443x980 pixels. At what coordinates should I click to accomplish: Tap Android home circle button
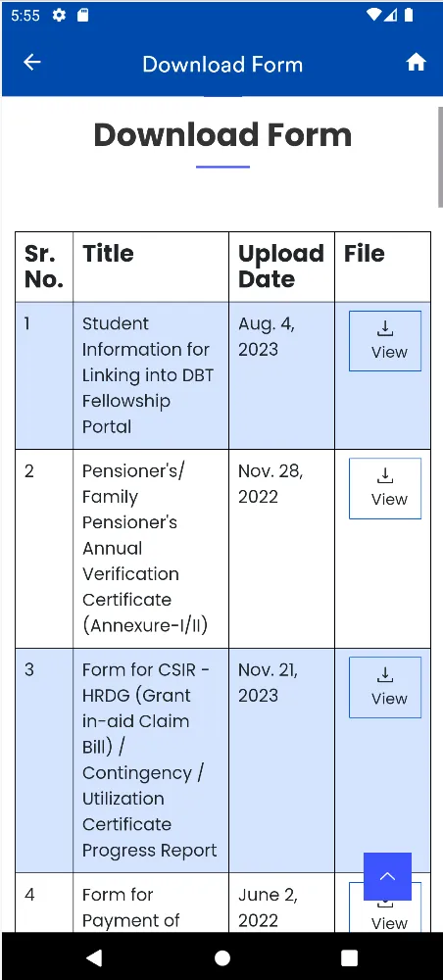coord(221,957)
